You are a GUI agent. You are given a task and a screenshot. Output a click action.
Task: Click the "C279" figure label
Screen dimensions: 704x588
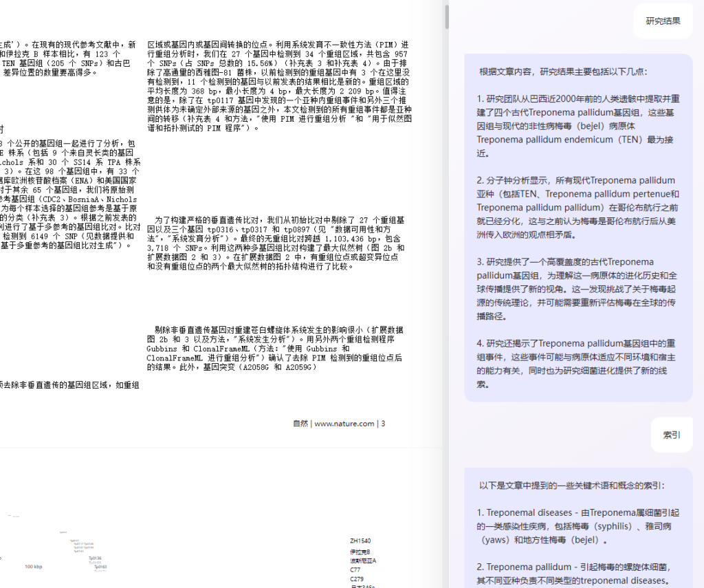(x=357, y=579)
